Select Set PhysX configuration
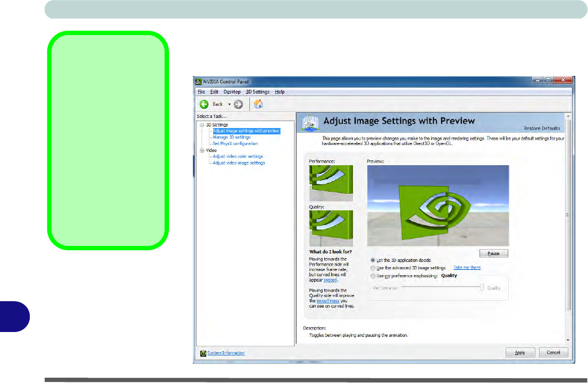The image size is (588, 383). click(235, 143)
